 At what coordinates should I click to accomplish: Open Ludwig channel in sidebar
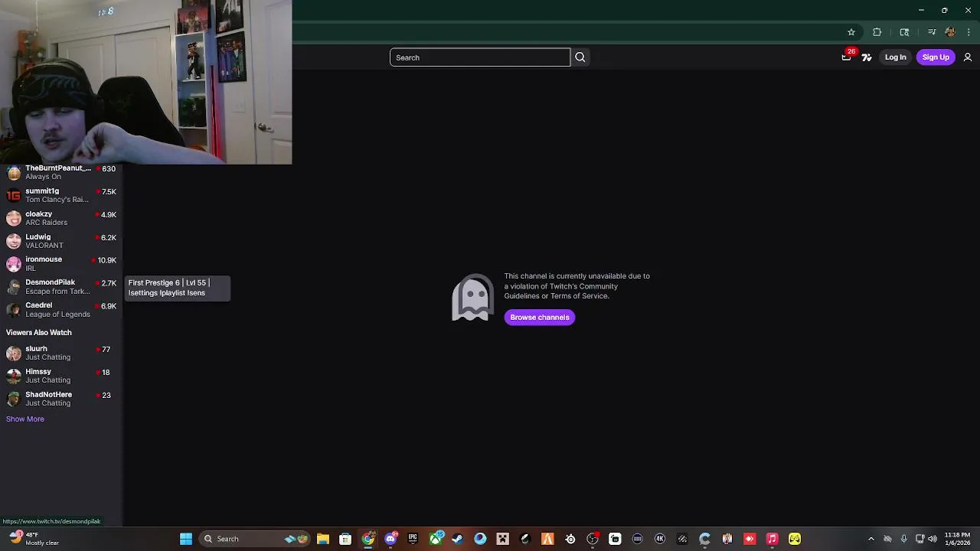click(61, 241)
